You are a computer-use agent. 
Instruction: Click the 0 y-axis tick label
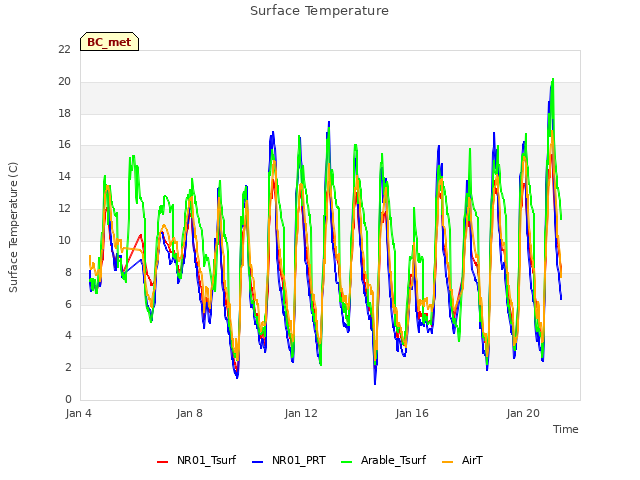[68, 399]
